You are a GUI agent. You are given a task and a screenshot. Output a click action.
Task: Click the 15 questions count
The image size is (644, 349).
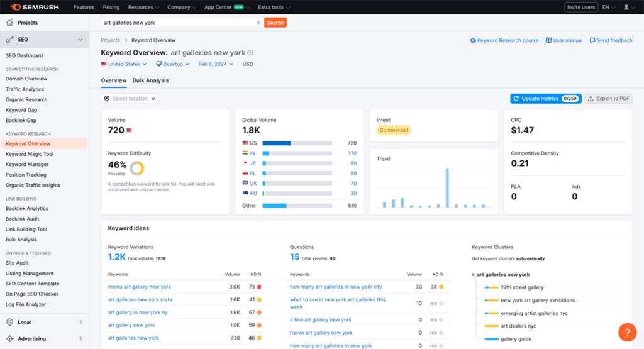[x=294, y=257]
